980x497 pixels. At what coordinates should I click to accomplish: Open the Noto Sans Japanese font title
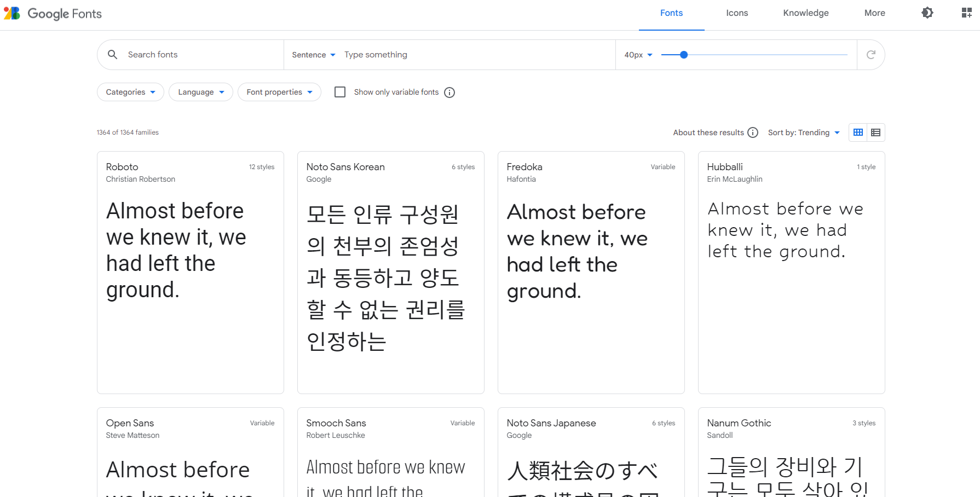point(551,423)
